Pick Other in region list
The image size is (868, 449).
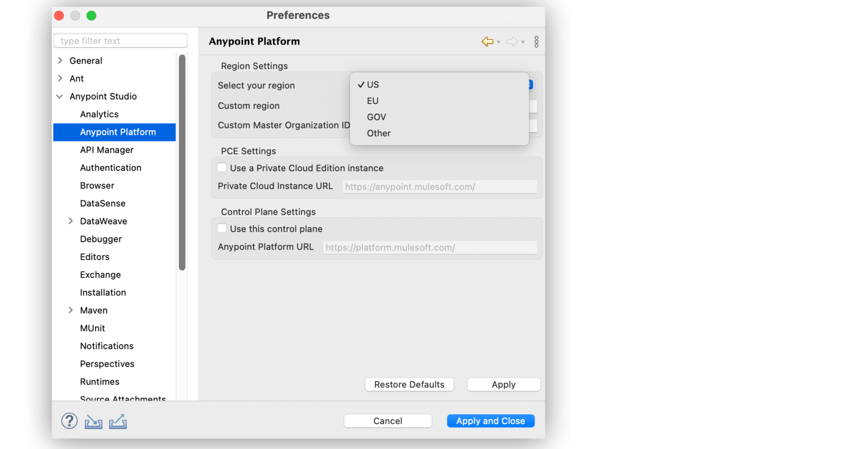(x=378, y=133)
